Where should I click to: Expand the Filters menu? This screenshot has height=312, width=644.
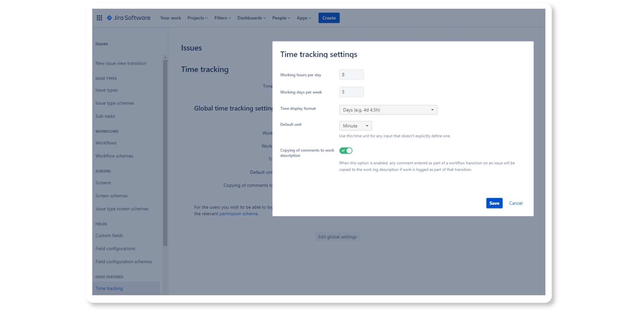[x=223, y=18]
